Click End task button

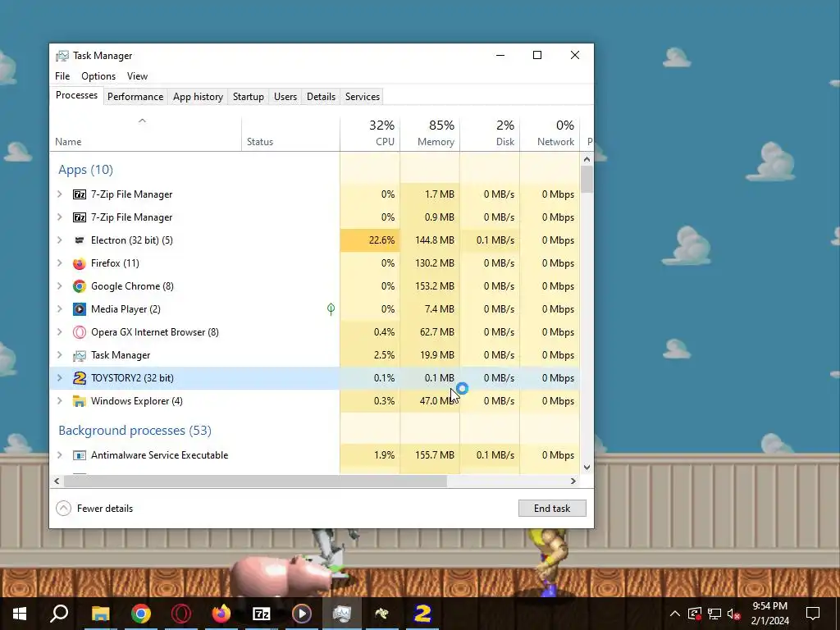[x=552, y=509]
